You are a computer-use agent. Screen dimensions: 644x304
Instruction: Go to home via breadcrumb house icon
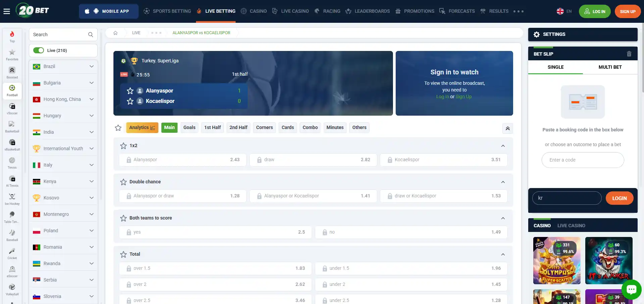(115, 33)
